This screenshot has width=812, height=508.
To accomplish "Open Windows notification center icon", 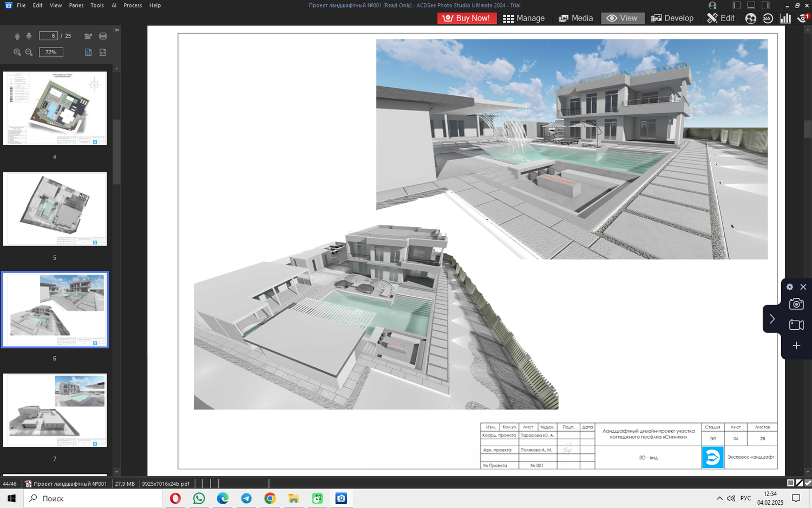I will click(796, 498).
